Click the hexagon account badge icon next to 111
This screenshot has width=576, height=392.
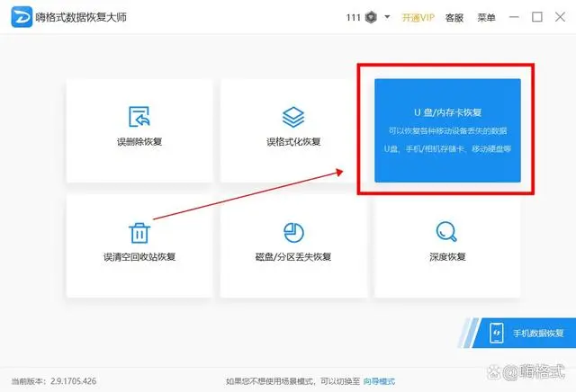coord(371,17)
